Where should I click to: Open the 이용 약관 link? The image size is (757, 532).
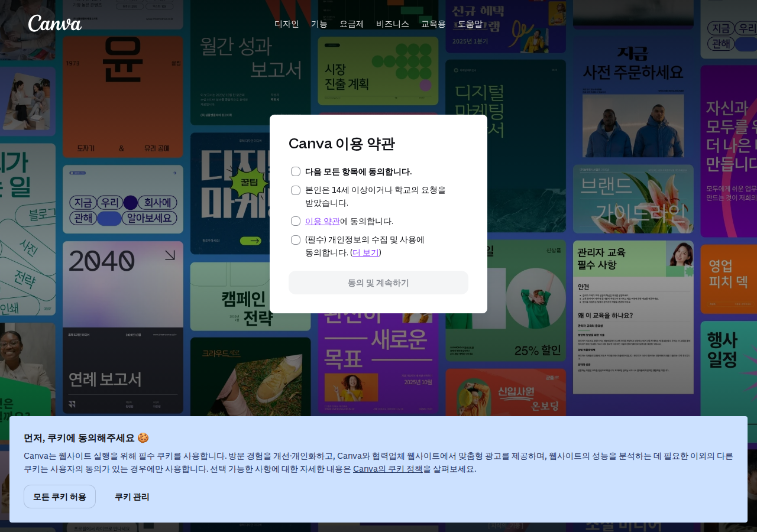pos(322,221)
